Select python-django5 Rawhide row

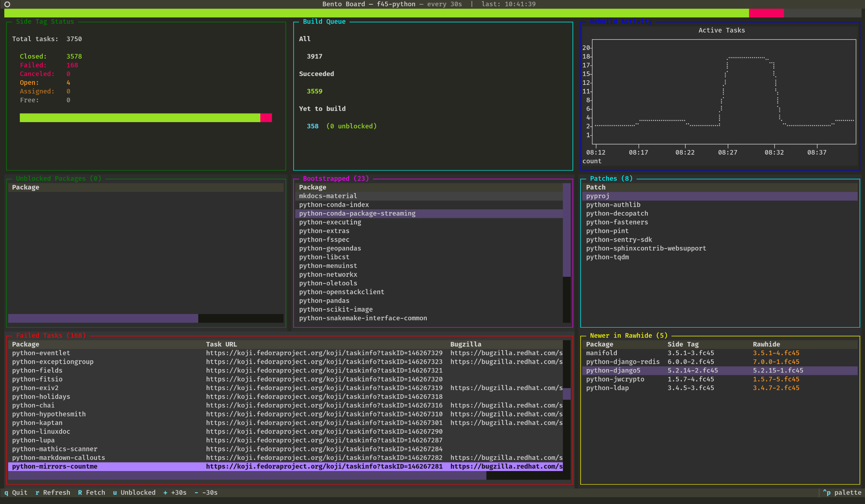click(720, 371)
